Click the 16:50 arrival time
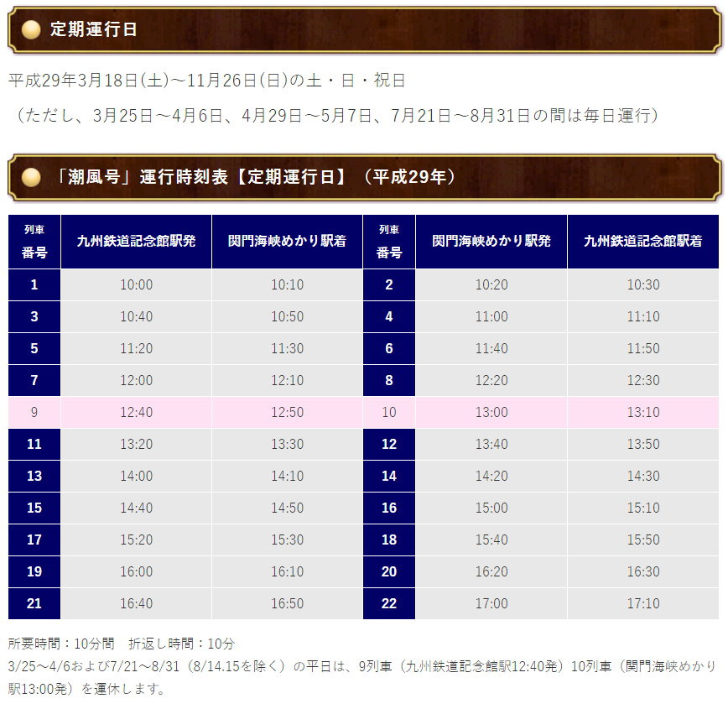Screen dimensions: 728x709 (x=287, y=603)
